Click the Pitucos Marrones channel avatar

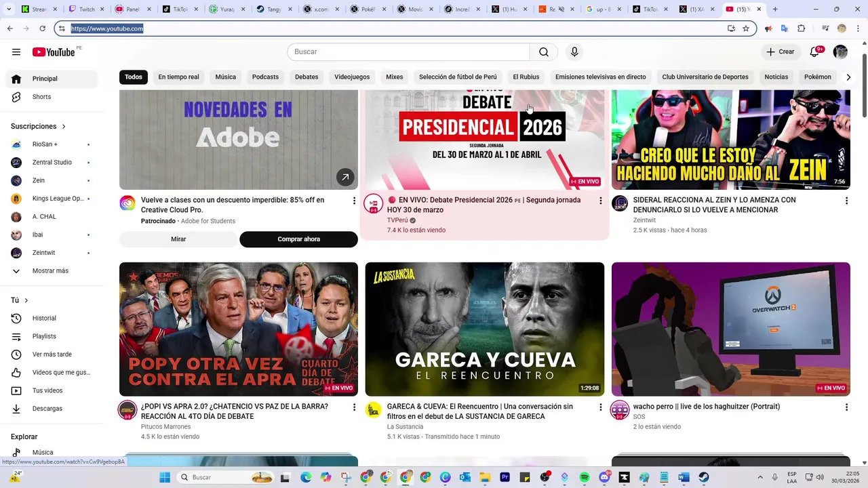click(x=127, y=410)
